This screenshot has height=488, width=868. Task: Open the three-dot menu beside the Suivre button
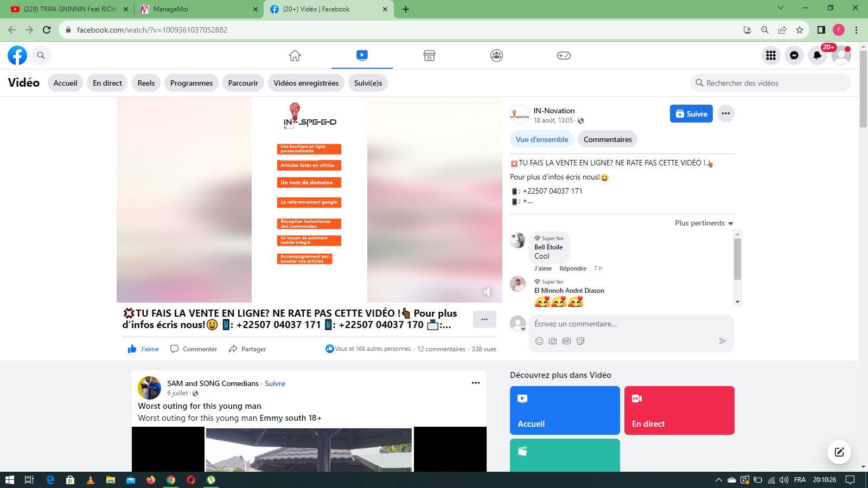tap(726, 114)
